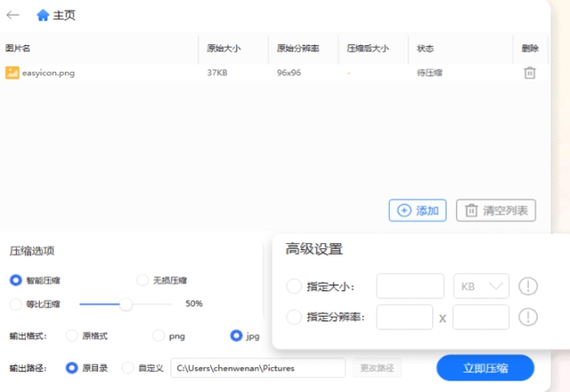Select 原目录 output path option
This screenshot has height=392, width=570.
[x=72, y=368]
